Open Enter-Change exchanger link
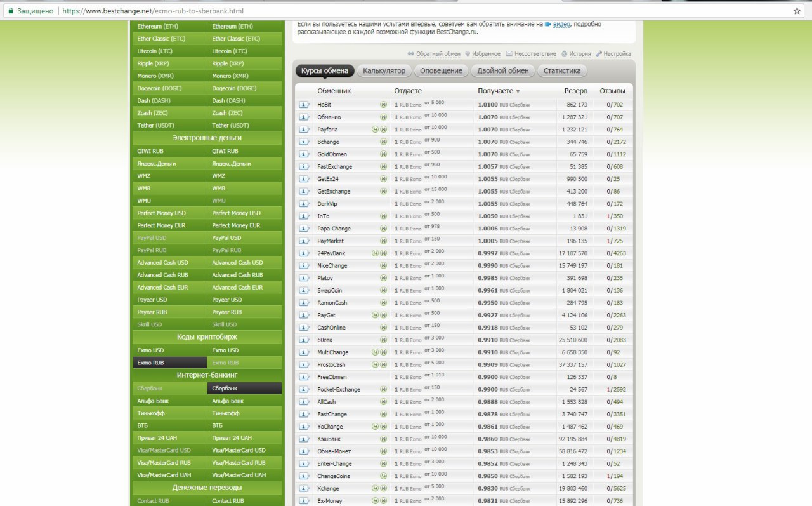 [x=334, y=464]
